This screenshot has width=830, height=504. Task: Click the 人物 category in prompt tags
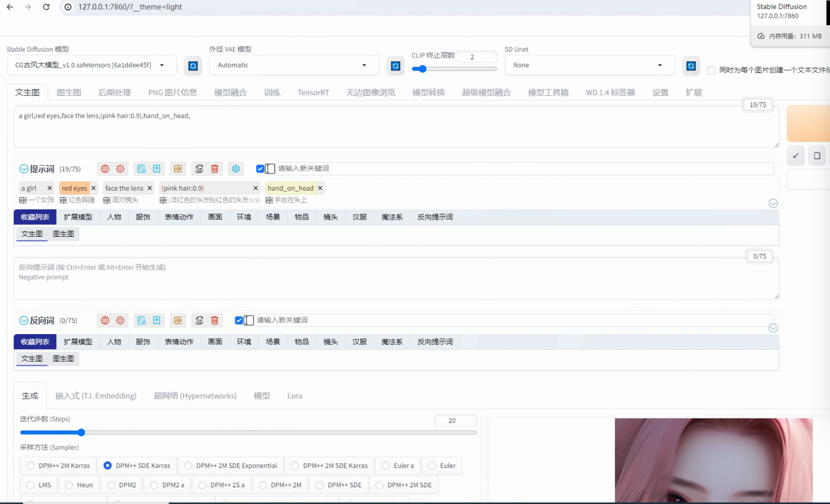(114, 217)
